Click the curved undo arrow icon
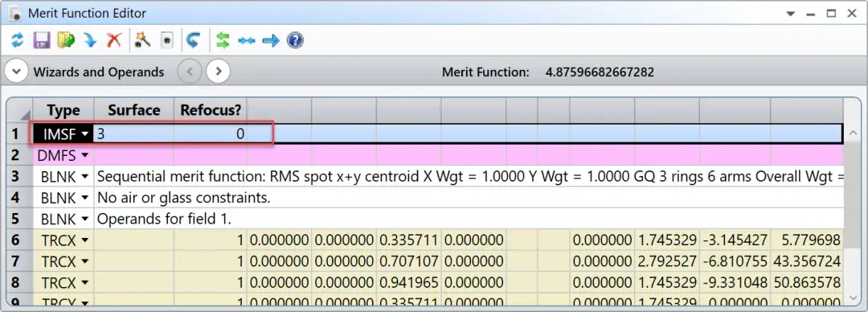The height and width of the screenshot is (312, 868). [x=192, y=40]
